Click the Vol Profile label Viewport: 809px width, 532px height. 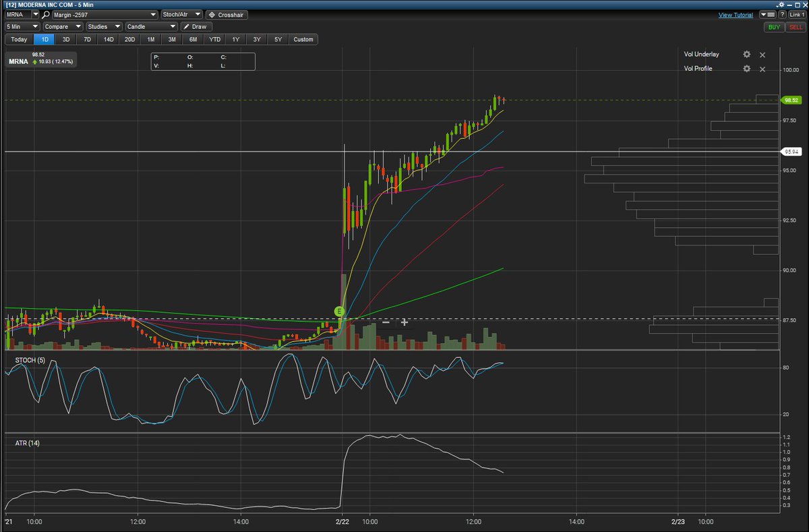pyautogui.click(x=698, y=69)
